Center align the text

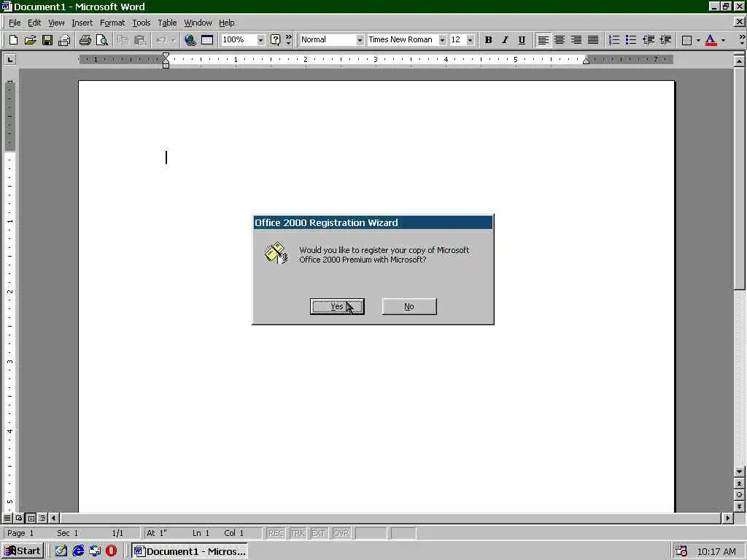click(560, 40)
